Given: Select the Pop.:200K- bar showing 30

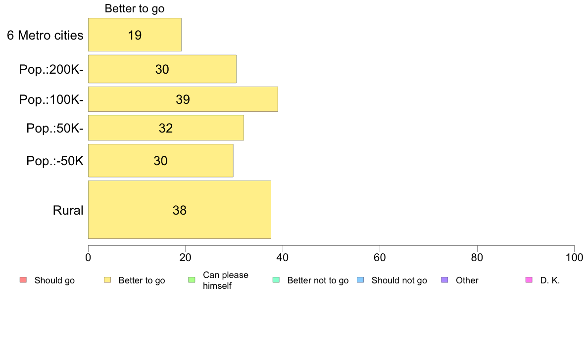Looking at the screenshot, I should click(x=162, y=69).
